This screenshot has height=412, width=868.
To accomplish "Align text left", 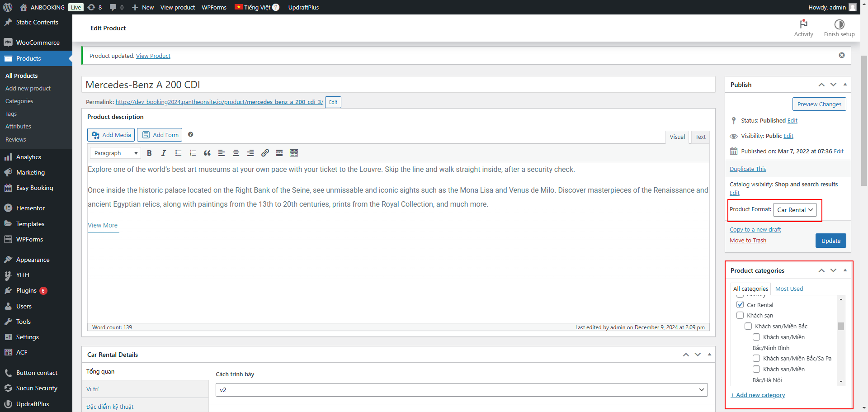I will (222, 153).
